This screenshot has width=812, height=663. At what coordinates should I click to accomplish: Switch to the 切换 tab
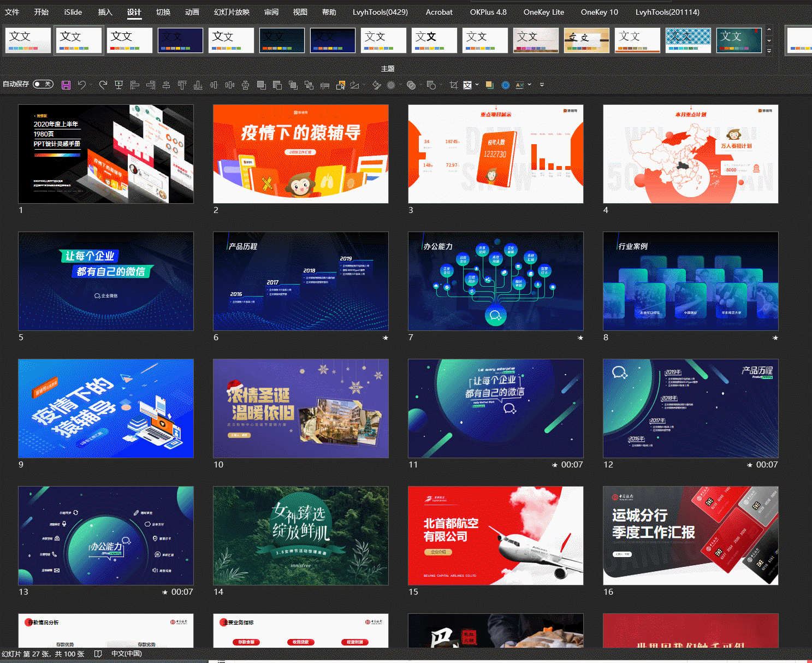163,12
